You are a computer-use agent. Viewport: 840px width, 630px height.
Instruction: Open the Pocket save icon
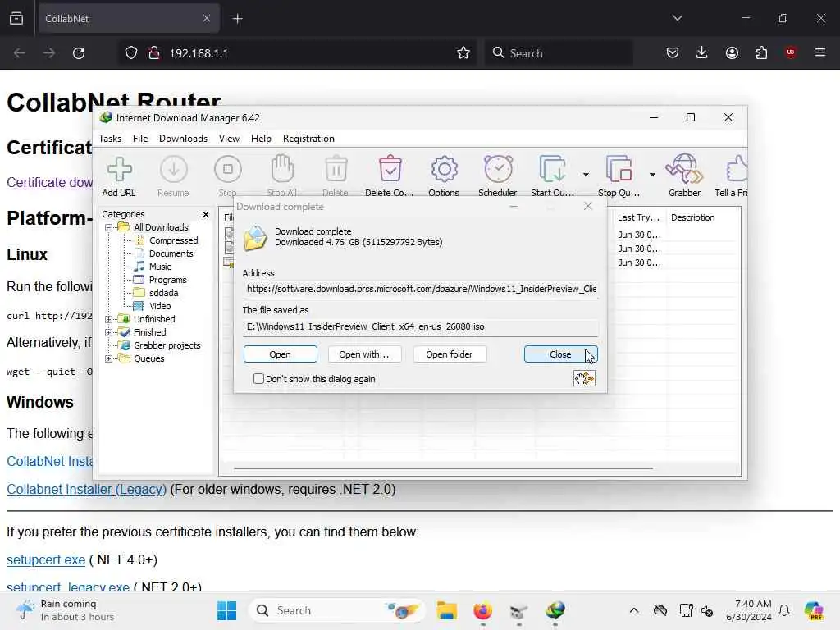(673, 52)
